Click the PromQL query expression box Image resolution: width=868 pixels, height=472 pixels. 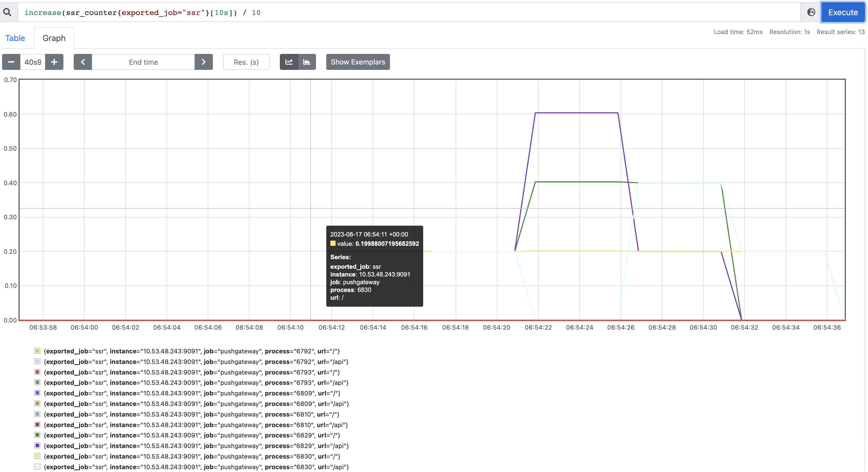click(x=409, y=12)
